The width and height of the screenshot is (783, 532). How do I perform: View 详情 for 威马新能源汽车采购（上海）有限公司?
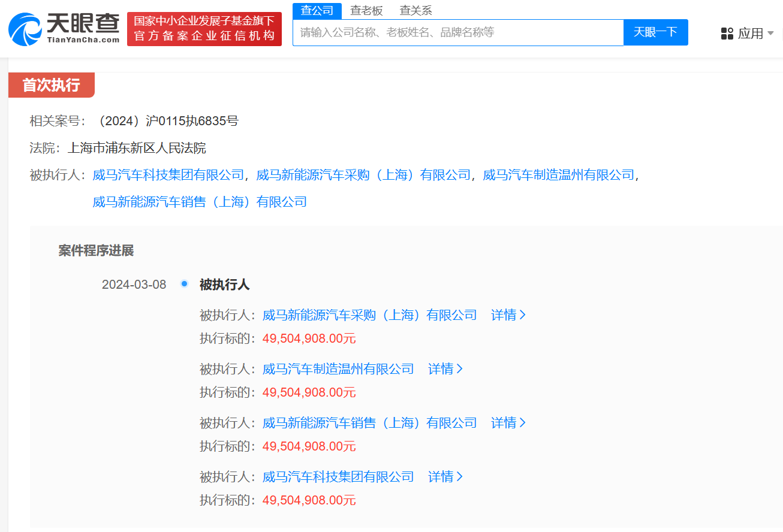508,315
